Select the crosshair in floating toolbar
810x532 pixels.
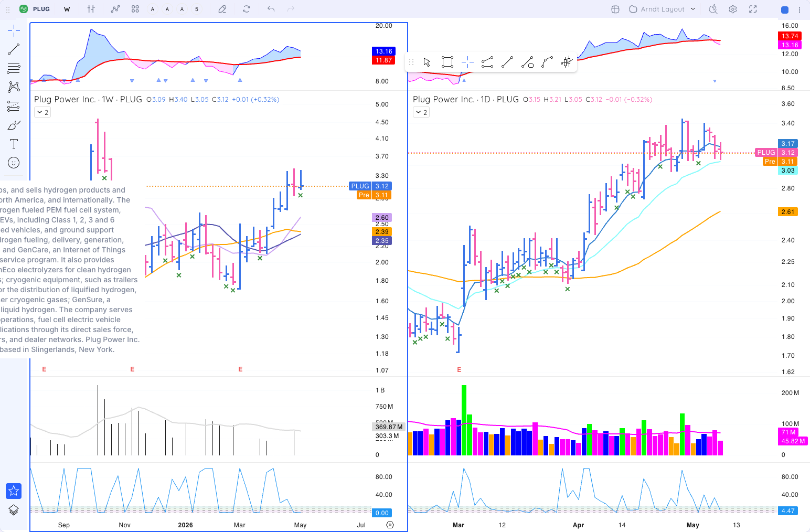467,62
